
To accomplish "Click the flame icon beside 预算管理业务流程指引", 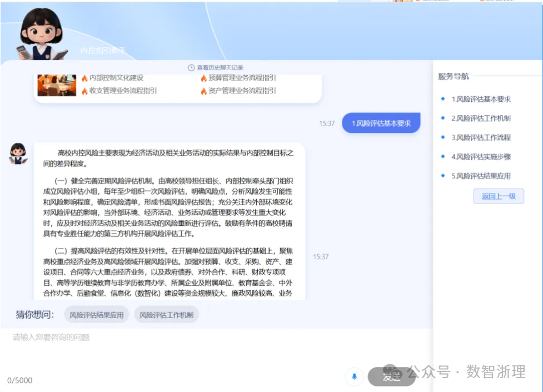I will (204, 78).
